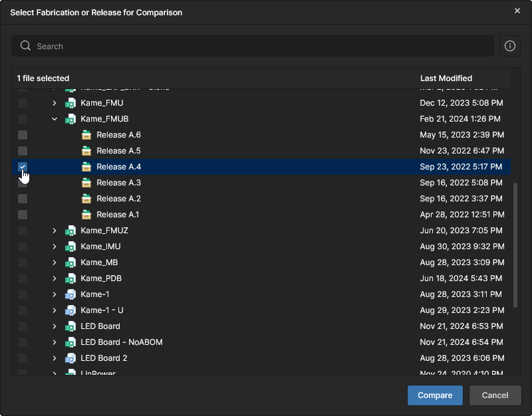
Task: Click the LED Board 2 project icon
Action: click(x=70, y=358)
